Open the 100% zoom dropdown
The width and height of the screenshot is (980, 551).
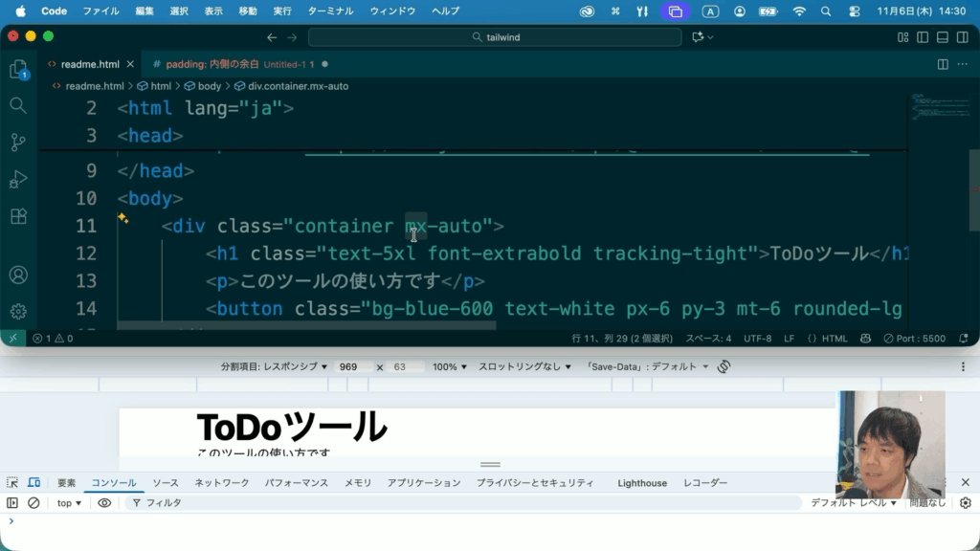pos(450,366)
